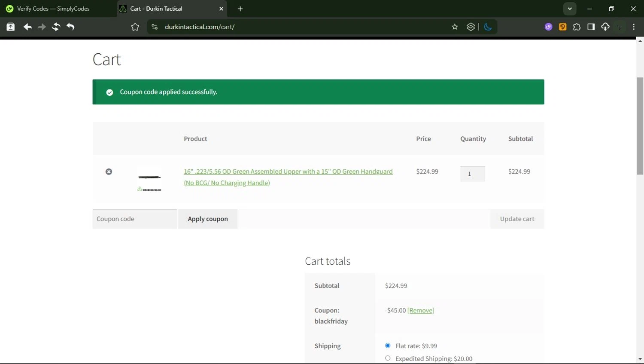The height and width of the screenshot is (364, 644).
Task: Click the item price $224.99 in Price column
Action: coord(427,171)
